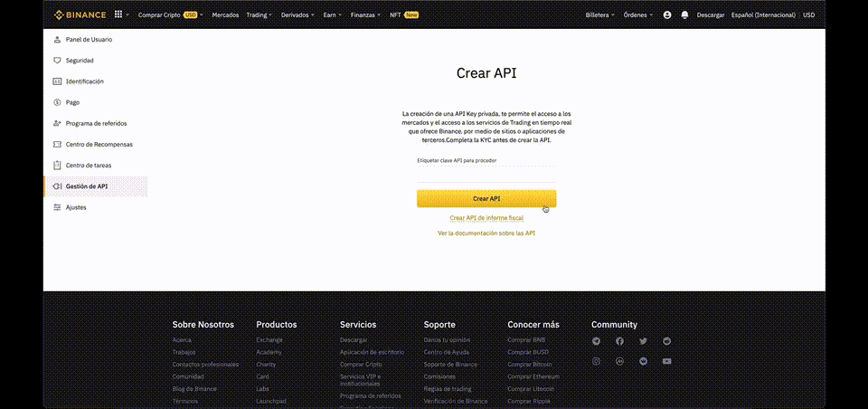Expand the Trading dropdown menu
The image size is (868, 409).
pos(259,15)
